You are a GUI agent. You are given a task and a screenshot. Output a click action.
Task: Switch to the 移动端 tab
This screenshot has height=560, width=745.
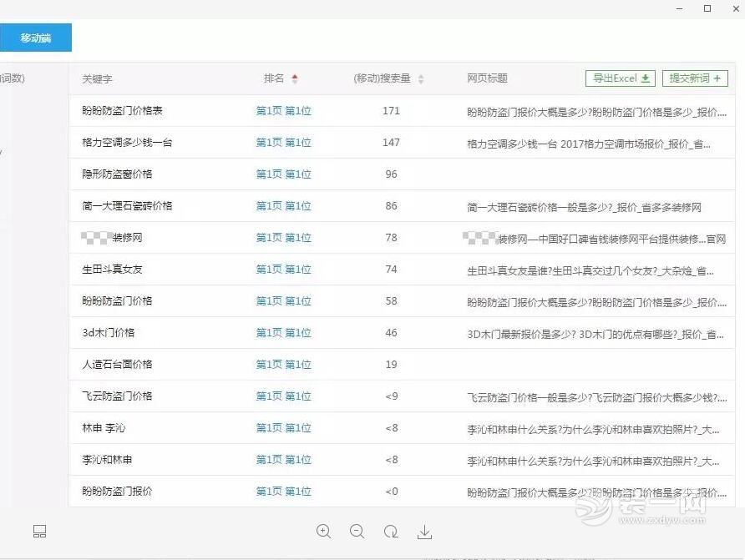click(x=36, y=38)
